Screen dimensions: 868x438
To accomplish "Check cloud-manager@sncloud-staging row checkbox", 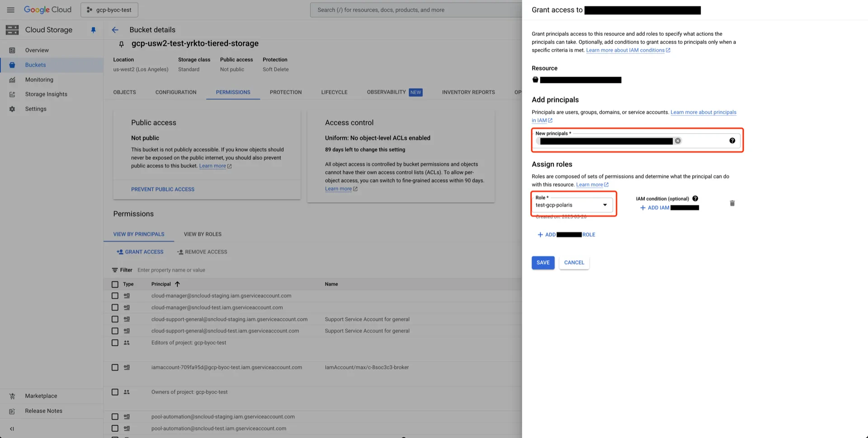I will pyautogui.click(x=115, y=296).
